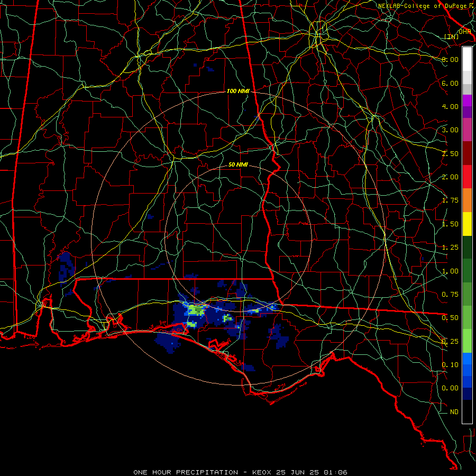Pick the bright red 2.00 legend swatch
Screen dimensions: 476x476
(x=467, y=177)
